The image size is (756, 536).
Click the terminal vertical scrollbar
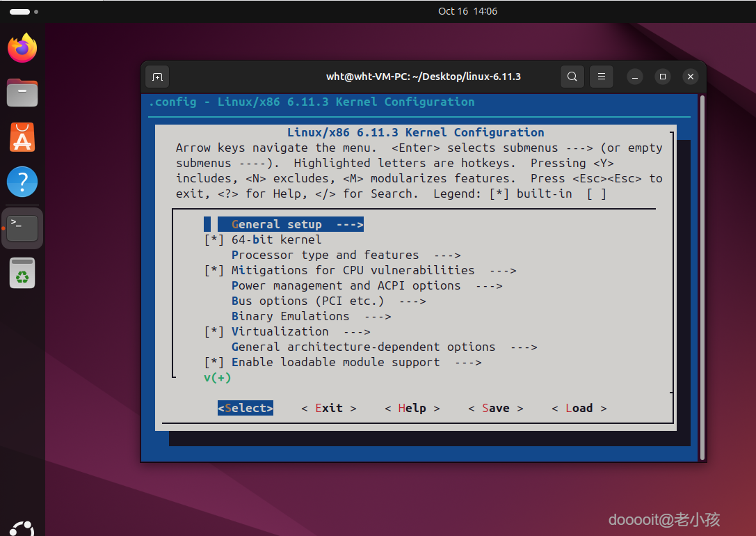(702, 278)
